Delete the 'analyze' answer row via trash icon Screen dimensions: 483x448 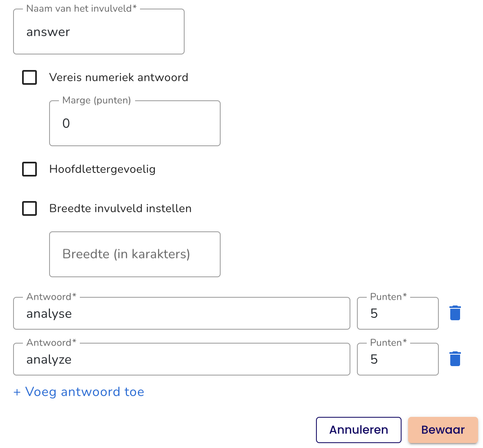455,359
